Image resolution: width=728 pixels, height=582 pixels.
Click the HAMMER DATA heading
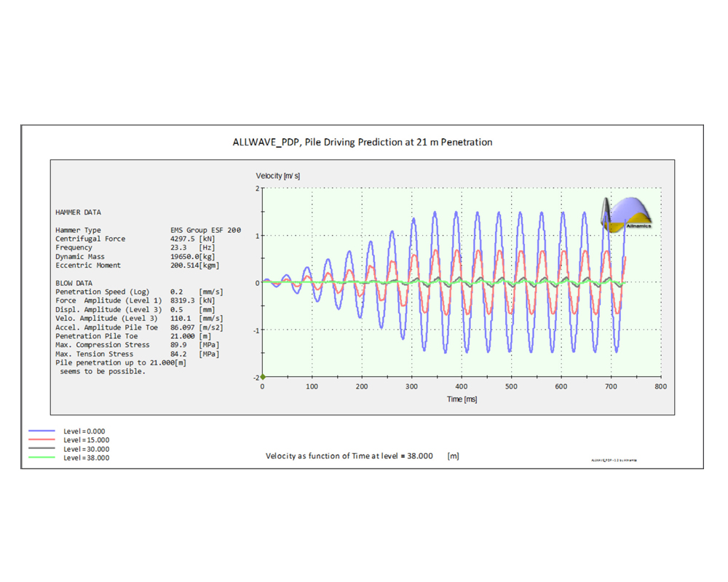78,212
